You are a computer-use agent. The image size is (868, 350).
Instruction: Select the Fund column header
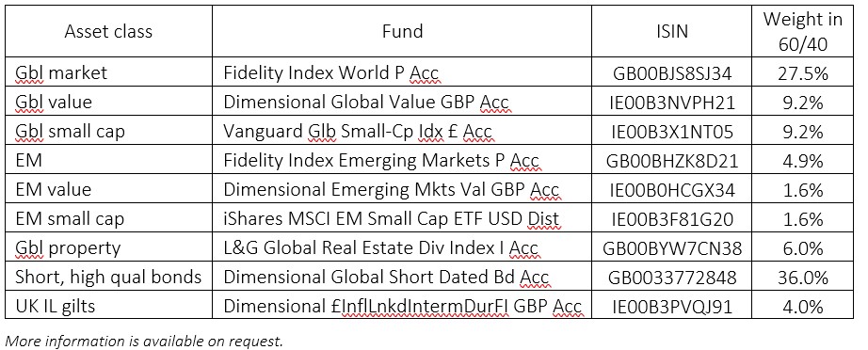402,31
